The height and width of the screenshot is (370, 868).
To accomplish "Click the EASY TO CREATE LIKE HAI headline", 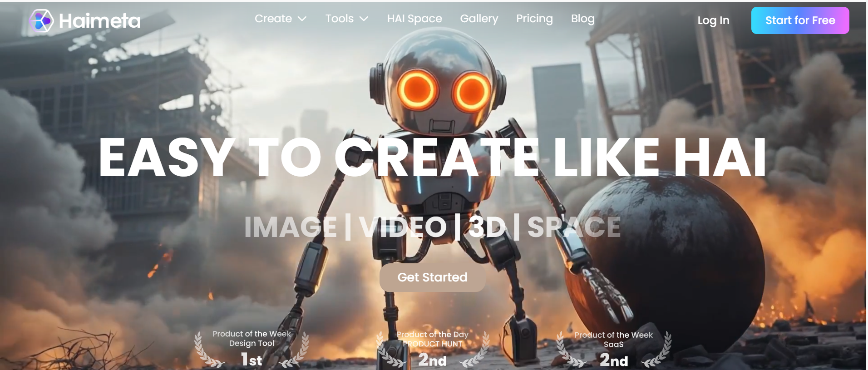I will 432,158.
